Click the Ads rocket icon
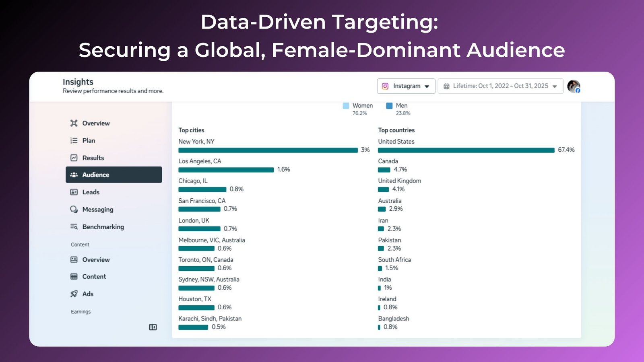 [x=74, y=294]
